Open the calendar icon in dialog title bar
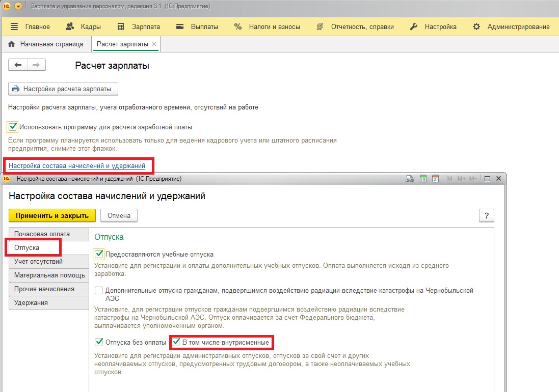The height and width of the screenshot is (392, 559). coord(435,179)
